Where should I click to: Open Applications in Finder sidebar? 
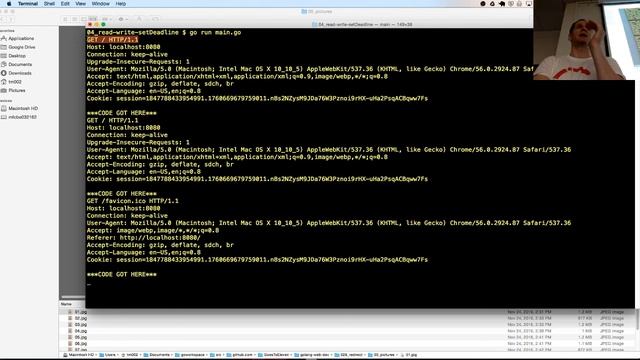(x=21, y=38)
